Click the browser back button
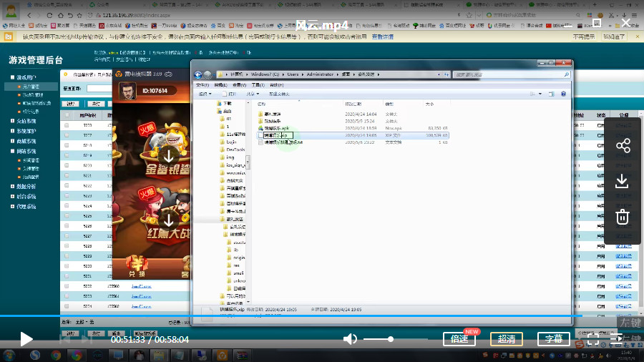The height and width of the screenshot is (362, 644). pos(29,15)
